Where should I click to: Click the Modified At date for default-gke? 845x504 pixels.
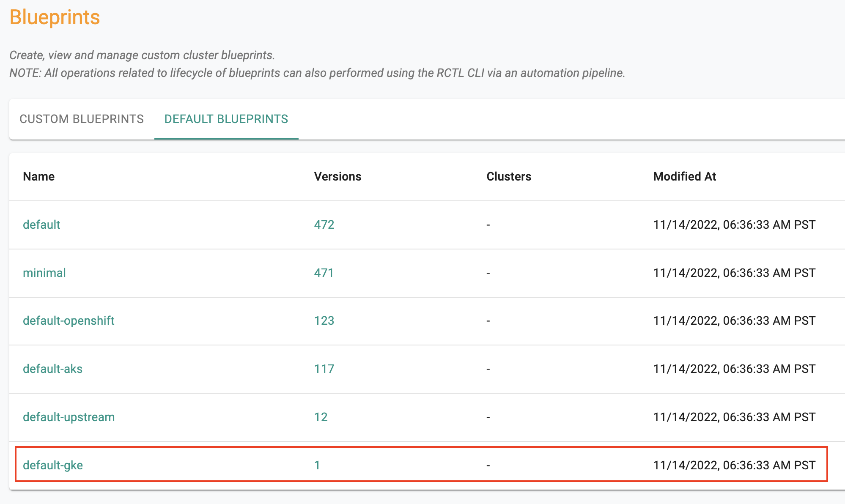734,465
